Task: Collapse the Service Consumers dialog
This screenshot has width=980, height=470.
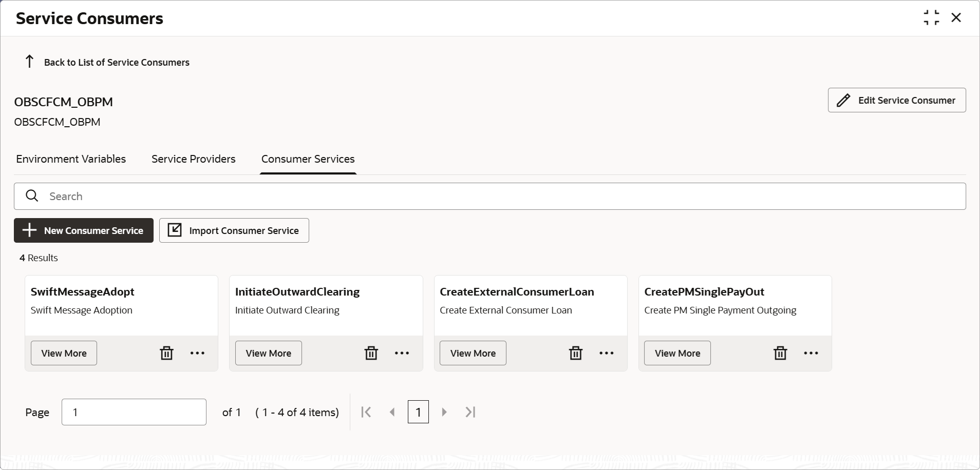Action: 931,17
